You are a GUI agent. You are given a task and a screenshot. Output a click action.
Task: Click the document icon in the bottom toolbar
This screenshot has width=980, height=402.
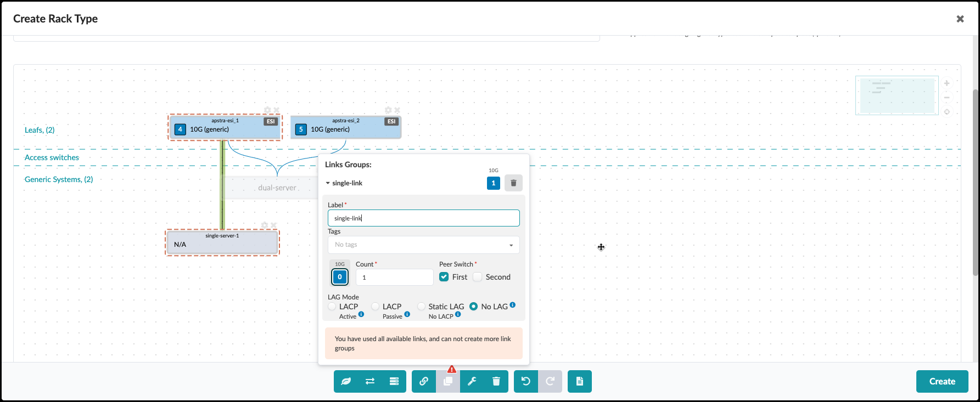(x=580, y=381)
